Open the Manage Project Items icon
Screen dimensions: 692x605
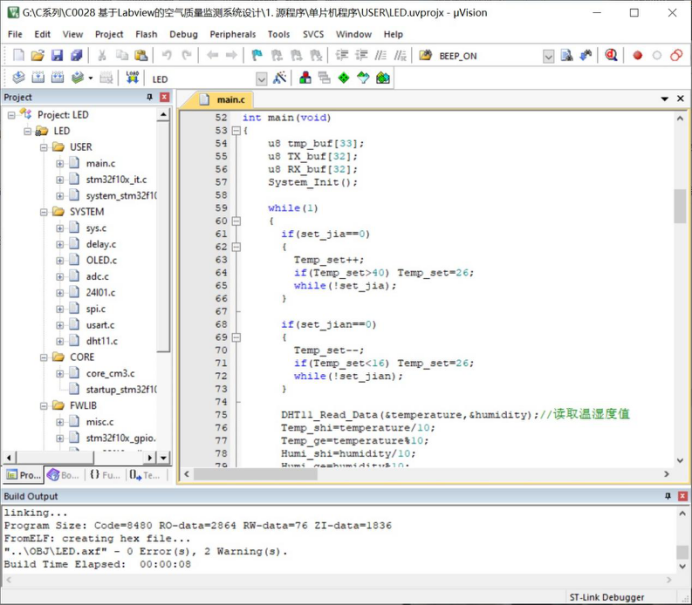[305, 78]
